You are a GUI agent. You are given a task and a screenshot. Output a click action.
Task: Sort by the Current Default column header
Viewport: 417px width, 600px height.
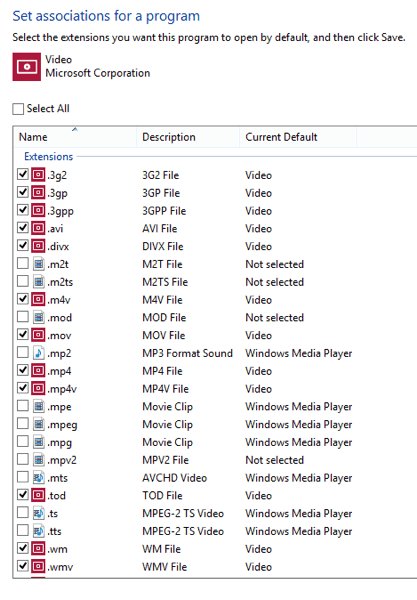click(x=298, y=137)
